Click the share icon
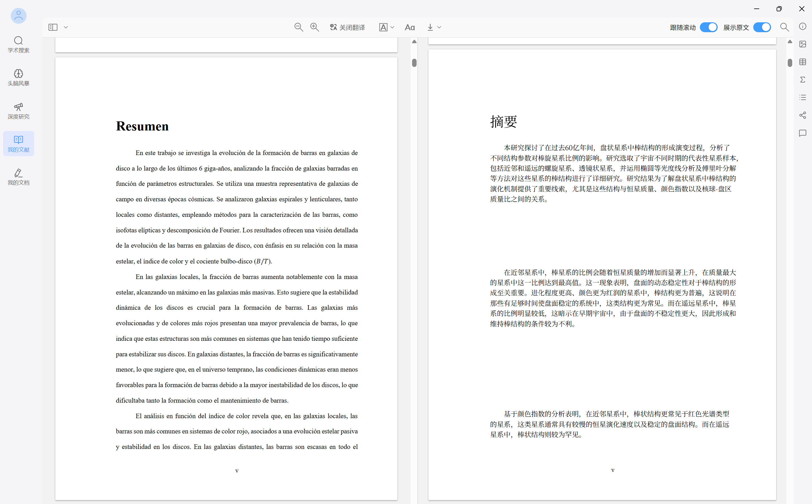Viewport: 812px width, 504px height. coord(803,115)
